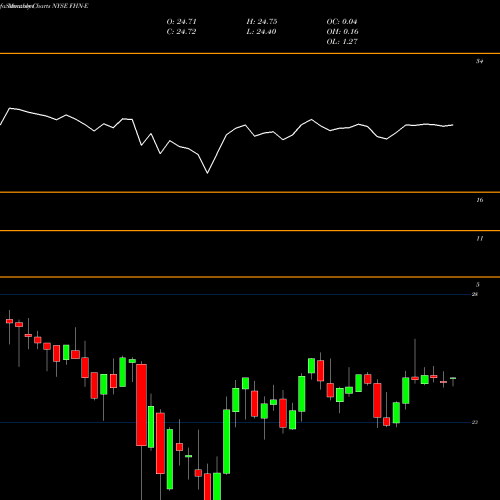Select the 'OC: 0.04' reading
Viewport: 500px width, 500px height.
(342, 22)
